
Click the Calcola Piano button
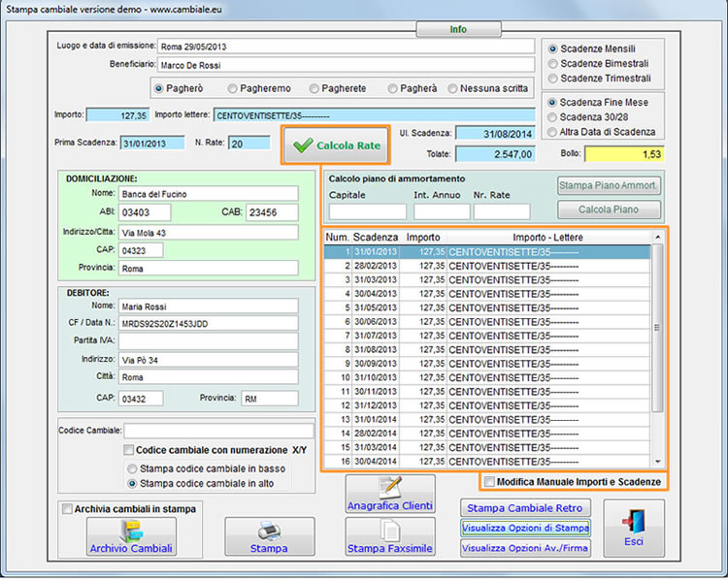click(609, 209)
